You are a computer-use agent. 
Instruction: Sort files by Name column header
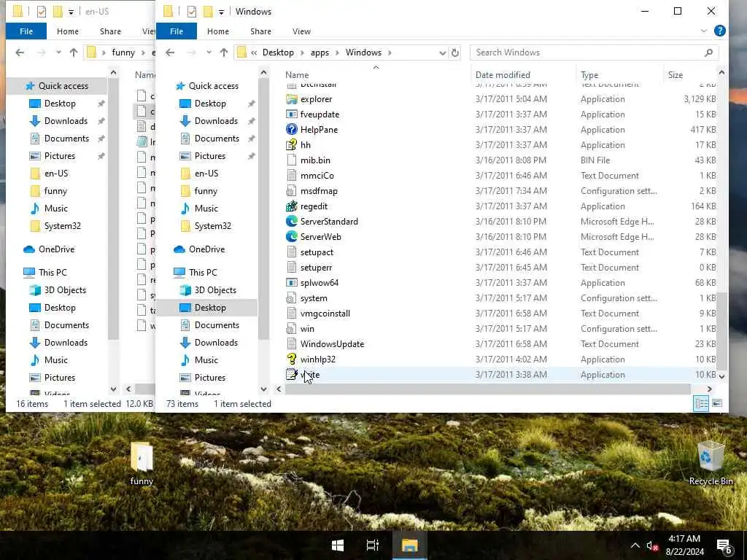(x=297, y=75)
